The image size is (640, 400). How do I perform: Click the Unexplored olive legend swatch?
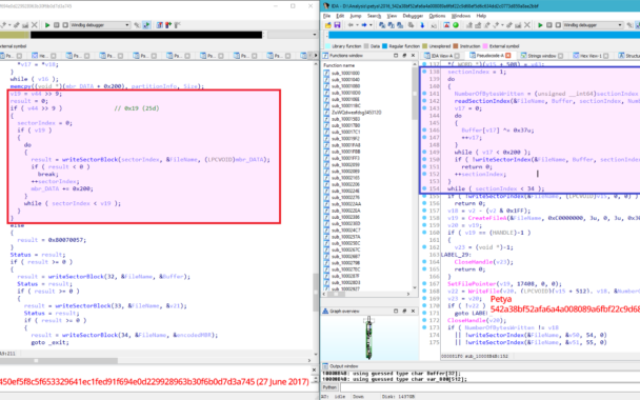(425, 46)
